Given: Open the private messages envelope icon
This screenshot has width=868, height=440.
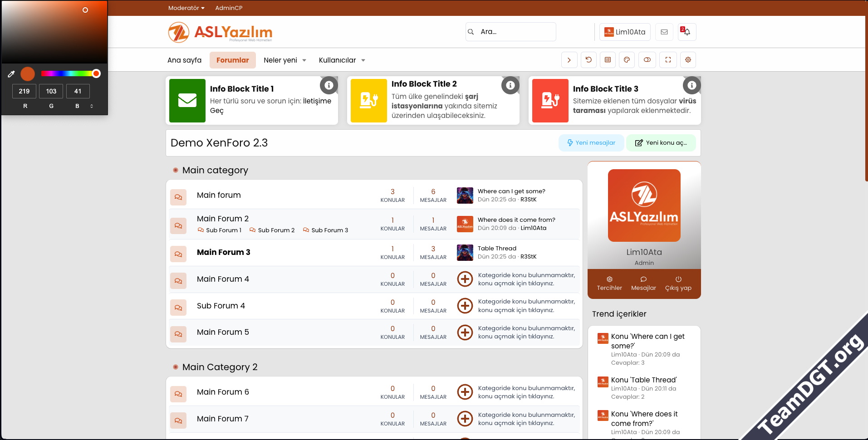Looking at the screenshot, I should click(x=664, y=32).
